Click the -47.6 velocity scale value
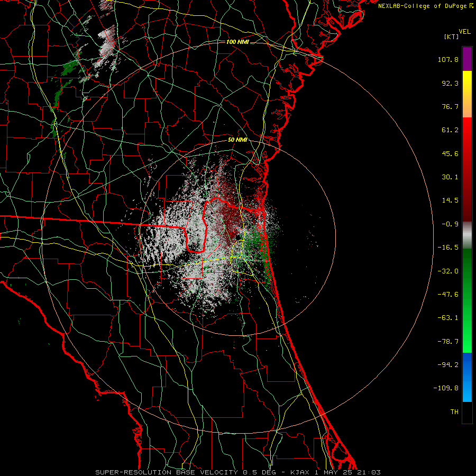476x476 pixels. [448, 295]
